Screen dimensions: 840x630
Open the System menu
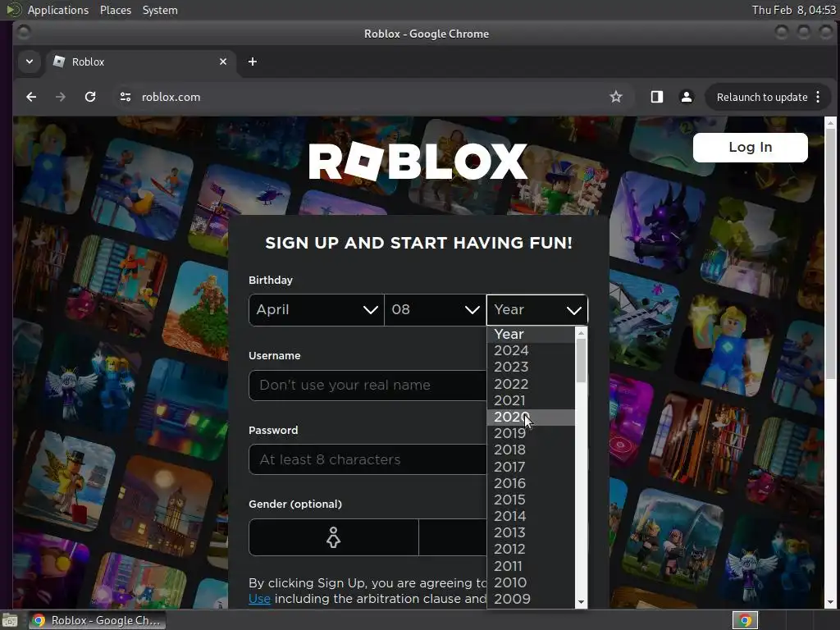pyautogui.click(x=160, y=10)
